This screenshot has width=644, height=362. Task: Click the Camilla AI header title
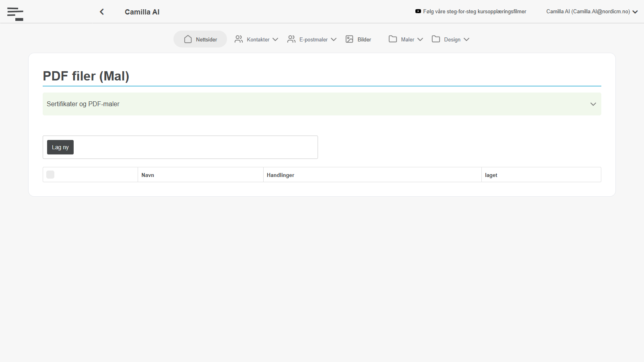142,12
